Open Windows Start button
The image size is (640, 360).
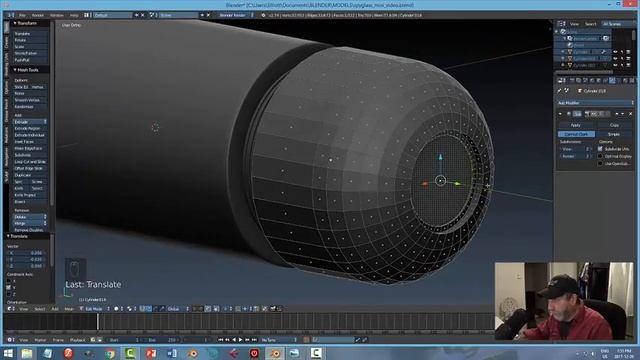coord(8,353)
